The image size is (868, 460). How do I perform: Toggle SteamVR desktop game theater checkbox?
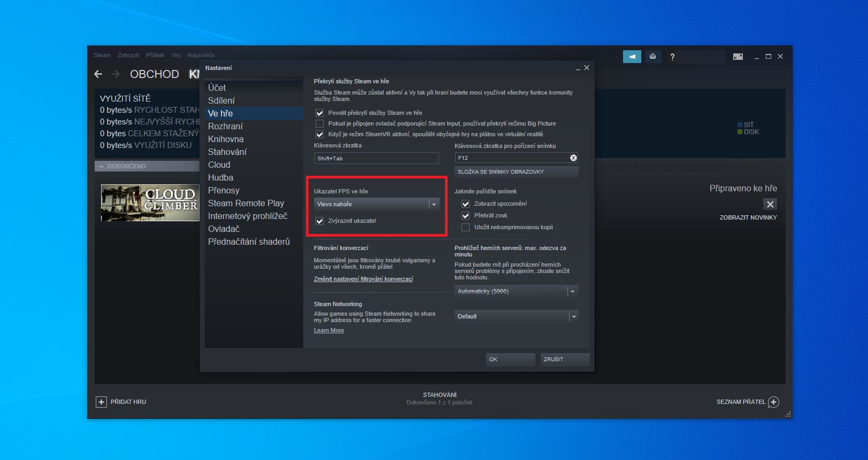pos(319,134)
